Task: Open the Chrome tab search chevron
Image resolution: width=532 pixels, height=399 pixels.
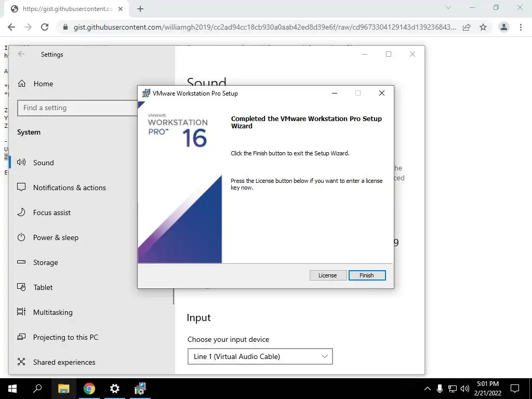Action: 448,7
